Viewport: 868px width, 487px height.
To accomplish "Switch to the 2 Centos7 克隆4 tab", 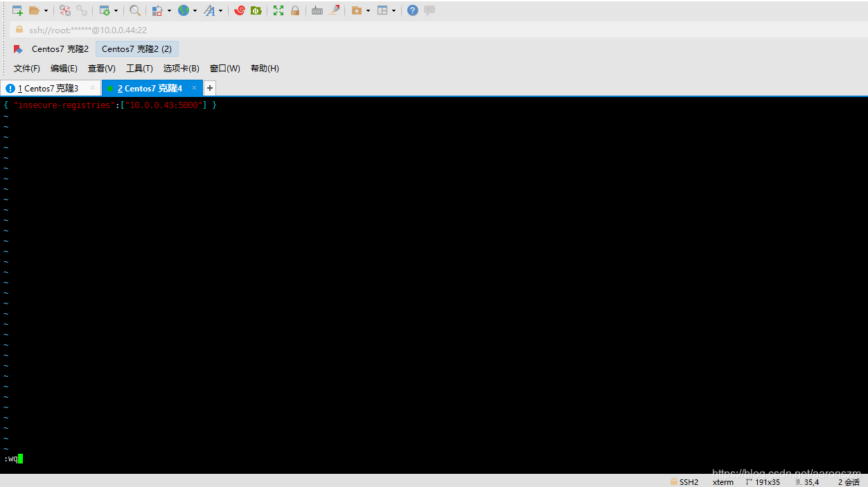I will point(152,88).
